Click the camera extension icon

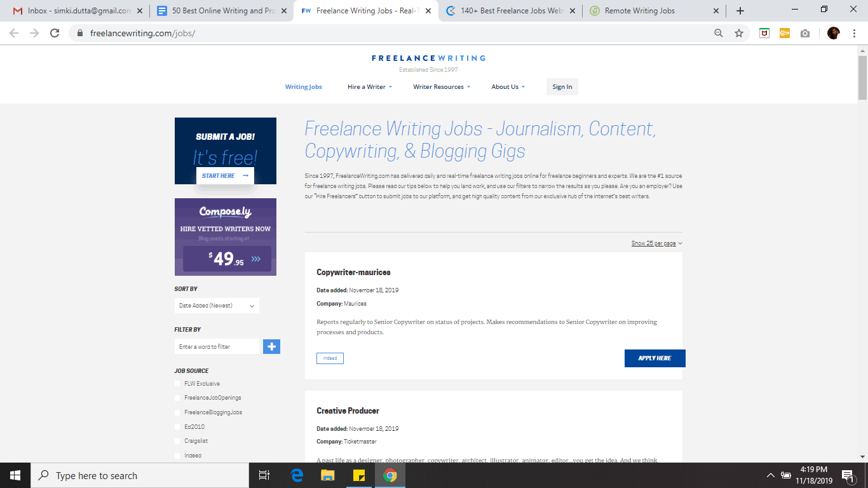point(805,33)
